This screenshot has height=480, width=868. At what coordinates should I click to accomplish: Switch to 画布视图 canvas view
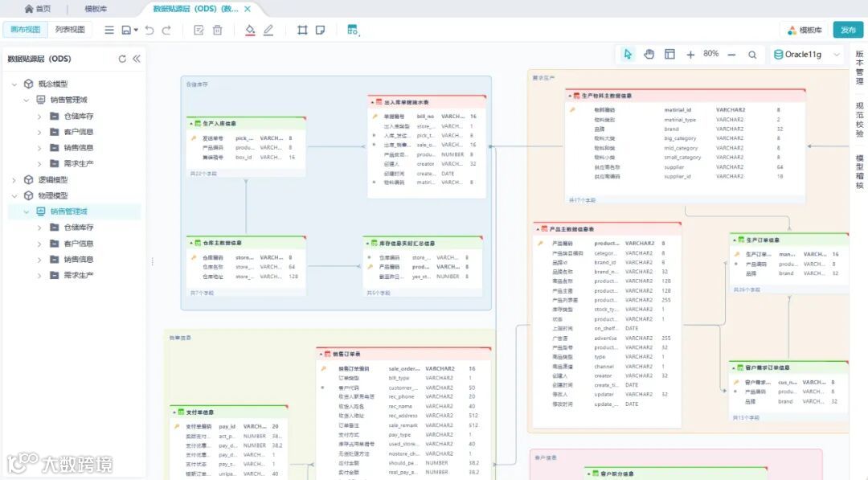click(x=26, y=30)
